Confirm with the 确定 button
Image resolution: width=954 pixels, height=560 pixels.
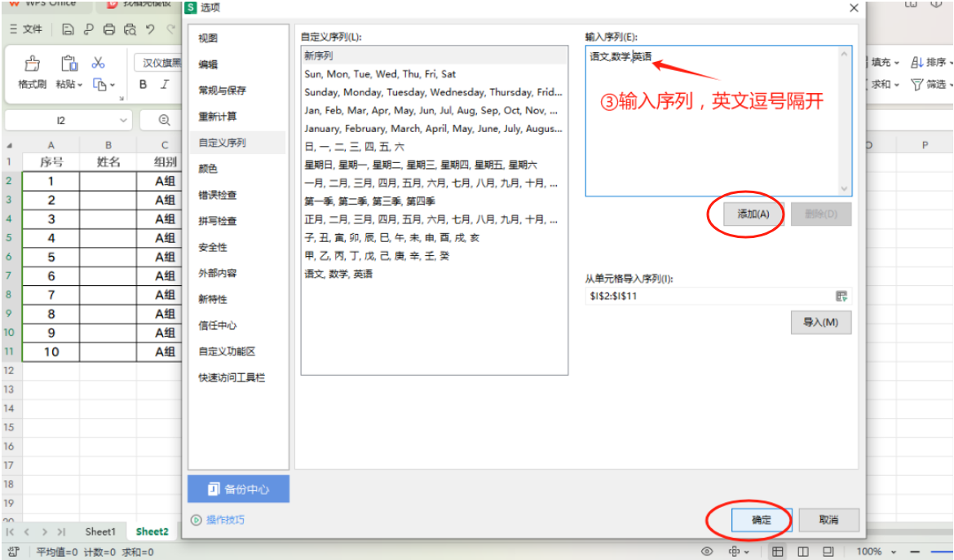tap(761, 520)
